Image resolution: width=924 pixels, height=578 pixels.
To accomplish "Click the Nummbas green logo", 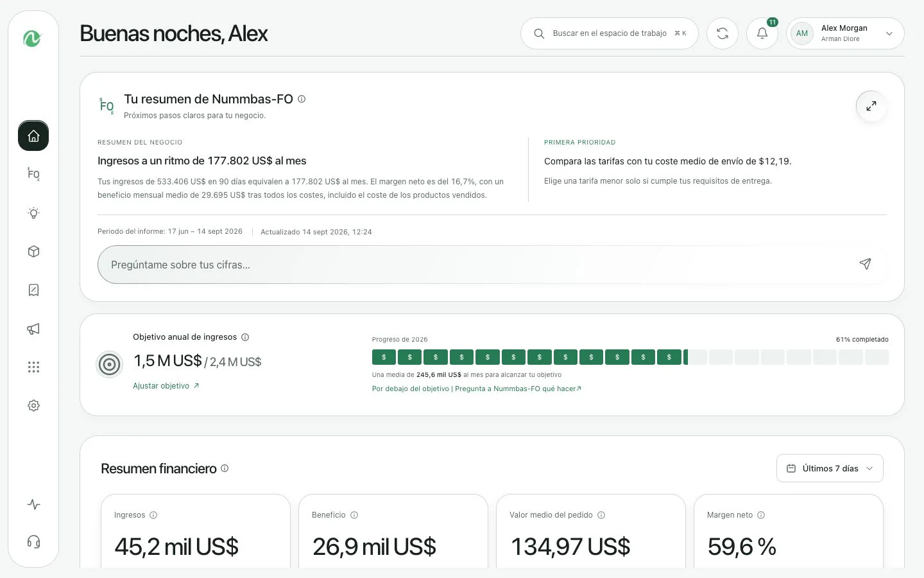I will coord(33,39).
